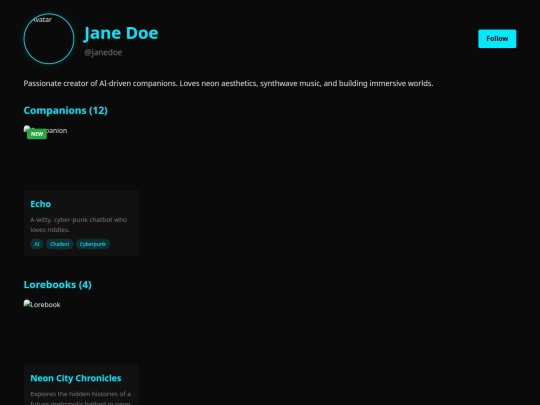Open the Echo companion thumbnail image
540x405 pixels.
tap(81, 158)
